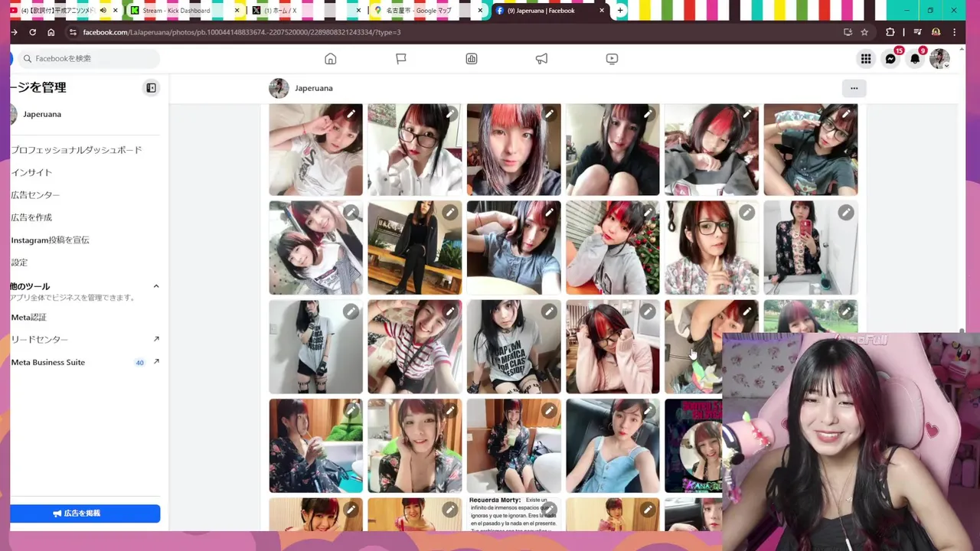Open the Ads megaphone icon in top bar
Viewport: 980px width, 551px height.
click(541, 59)
